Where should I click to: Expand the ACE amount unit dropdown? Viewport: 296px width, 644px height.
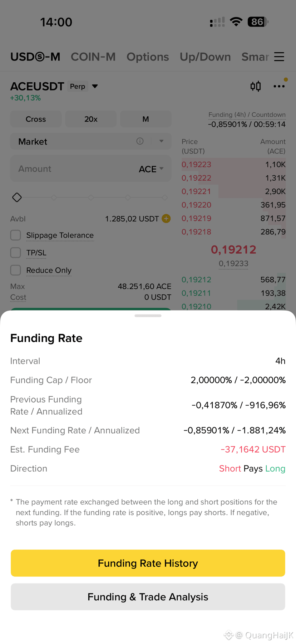(x=151, y=169)
